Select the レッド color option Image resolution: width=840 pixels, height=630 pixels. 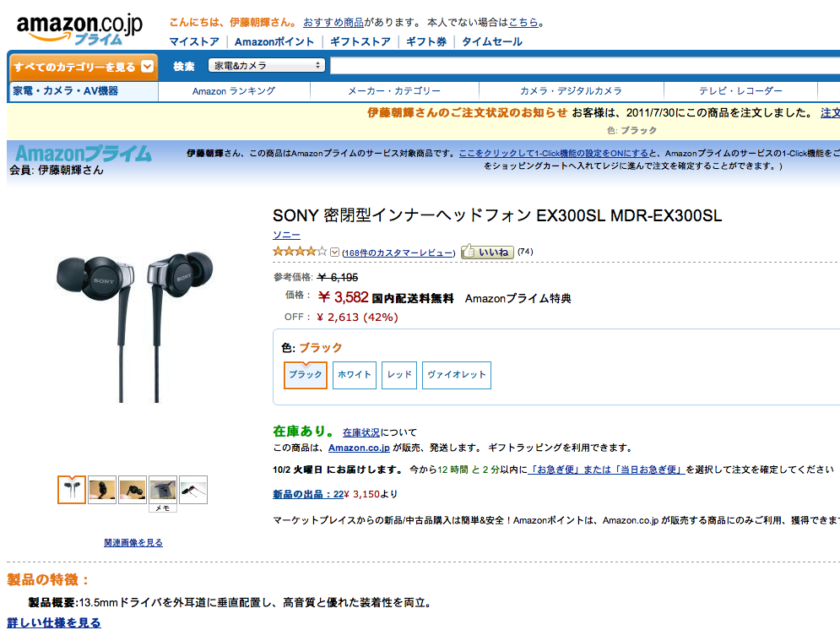[x=399, y=375]
